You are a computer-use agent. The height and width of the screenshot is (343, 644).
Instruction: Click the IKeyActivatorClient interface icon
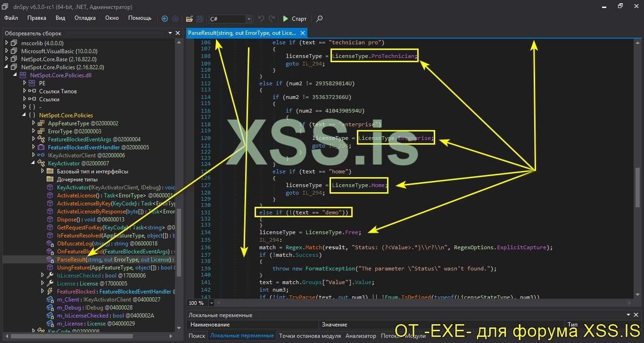[41, 155]
